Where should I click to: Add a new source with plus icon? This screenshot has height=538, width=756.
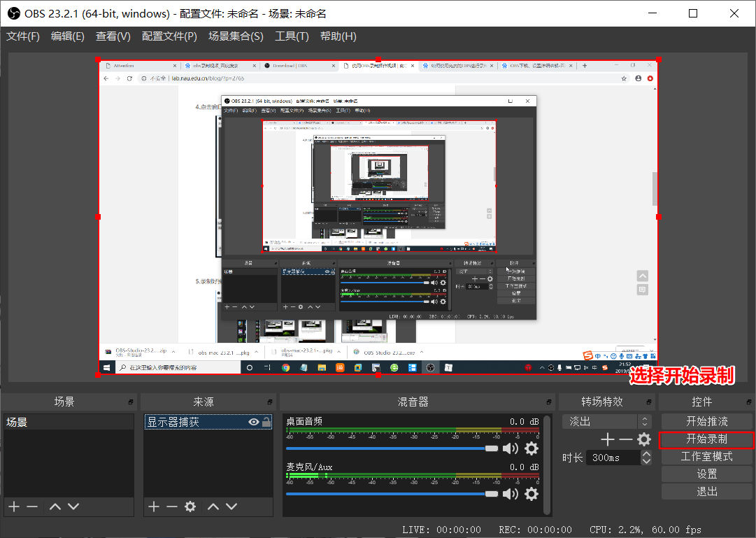click(154, 507)
